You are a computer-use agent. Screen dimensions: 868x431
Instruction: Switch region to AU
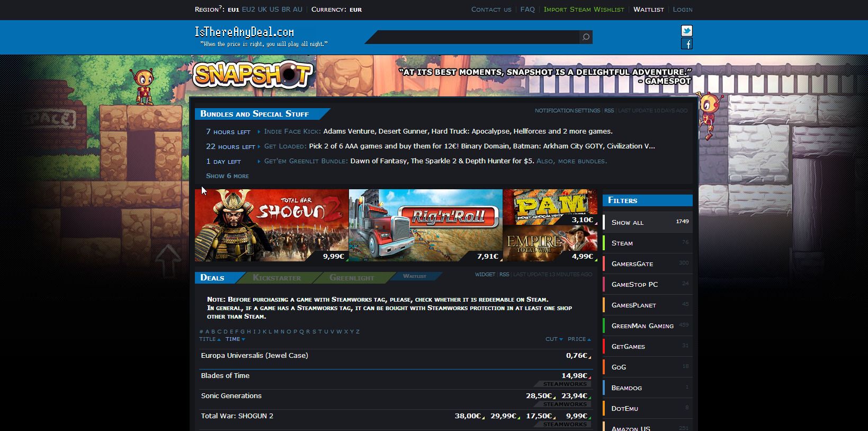298,10
